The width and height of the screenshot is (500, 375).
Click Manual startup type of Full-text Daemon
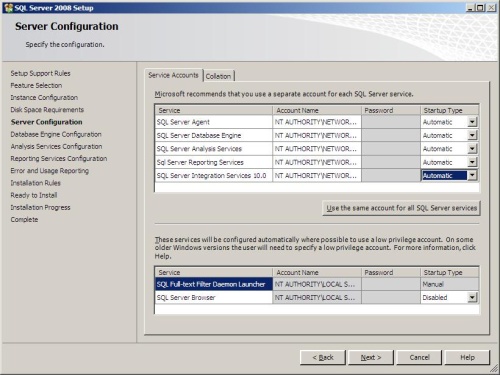pyautogui.click(x=450, y=284)
